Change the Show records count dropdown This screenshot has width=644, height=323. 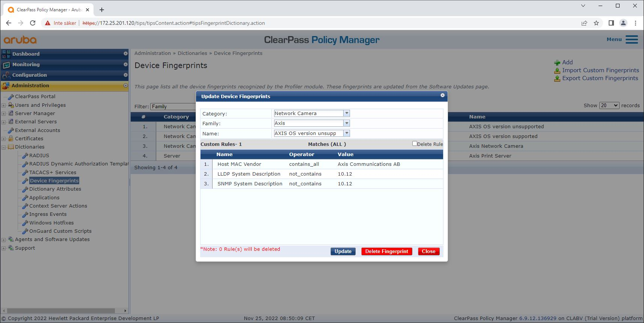click(x=609, y=105)
